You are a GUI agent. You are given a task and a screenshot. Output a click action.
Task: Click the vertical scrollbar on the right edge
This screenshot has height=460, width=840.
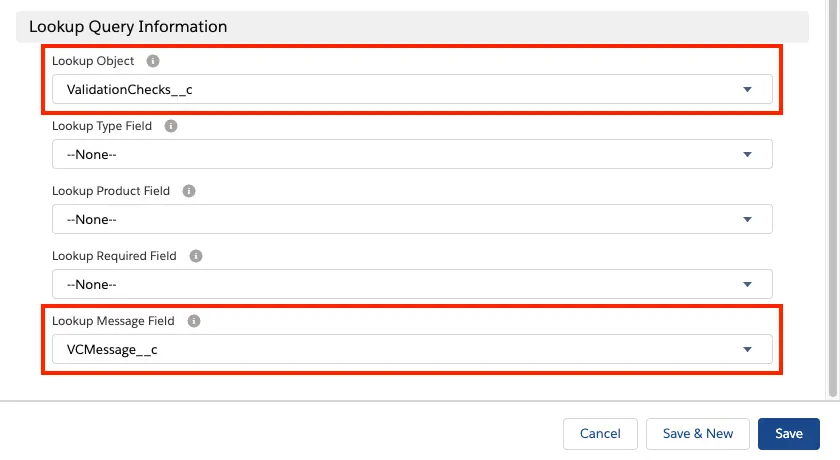click(834, 200)
